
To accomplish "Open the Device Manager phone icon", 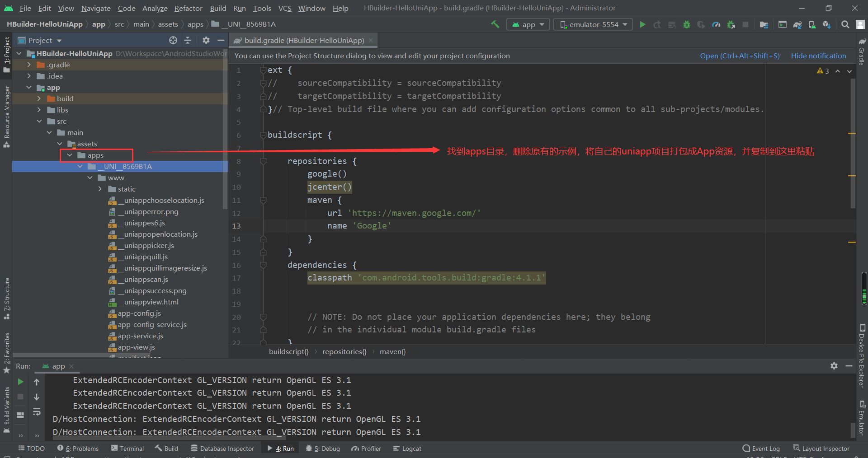I will pyautogui.click(x=812, y=24).
